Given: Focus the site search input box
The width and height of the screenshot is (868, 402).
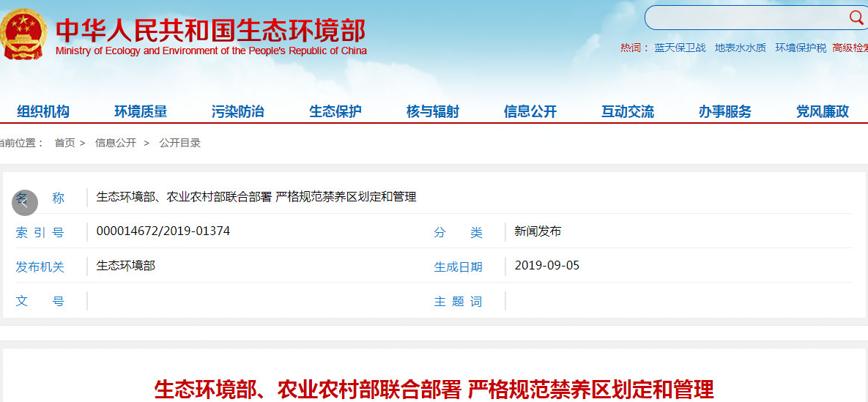Looking at the screenshot, I should (747, 18).
